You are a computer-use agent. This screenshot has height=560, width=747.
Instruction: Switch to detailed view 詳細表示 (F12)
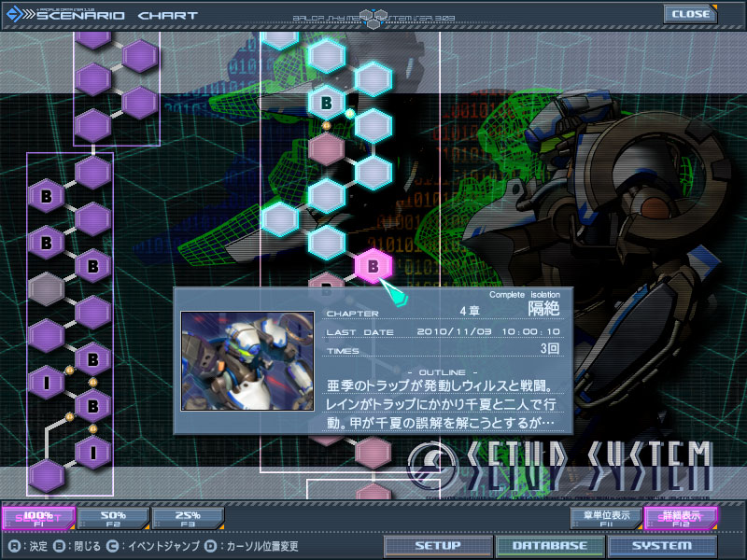681,518
